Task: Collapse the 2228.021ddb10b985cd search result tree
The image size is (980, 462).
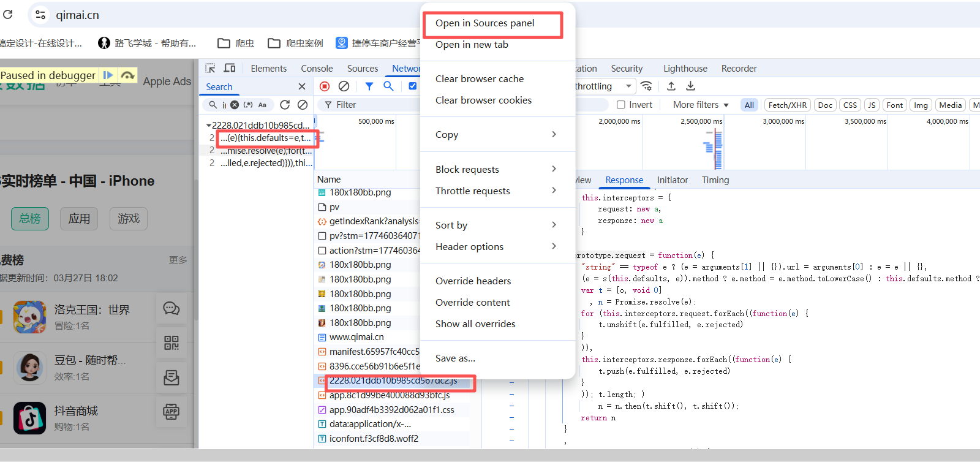Action: point(208,126)
